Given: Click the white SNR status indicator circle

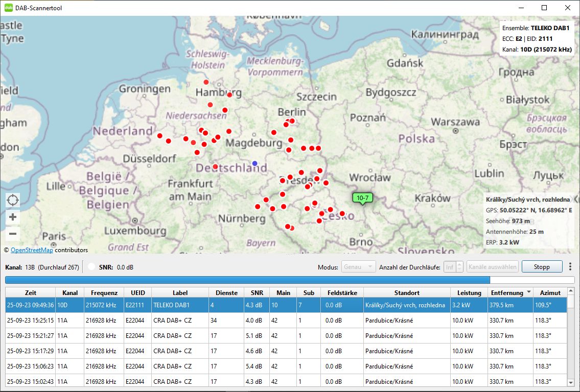Looking at the screenshot, I should coord(91,267).
